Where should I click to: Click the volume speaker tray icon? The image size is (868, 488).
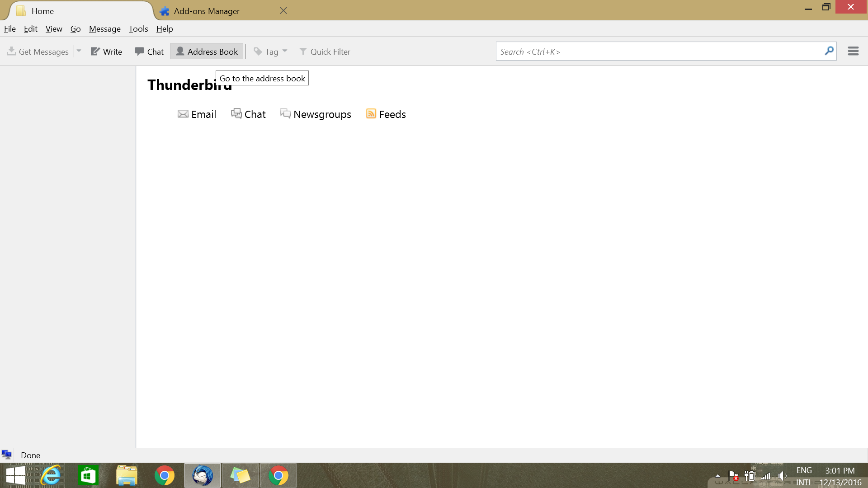tap(782, 476)
